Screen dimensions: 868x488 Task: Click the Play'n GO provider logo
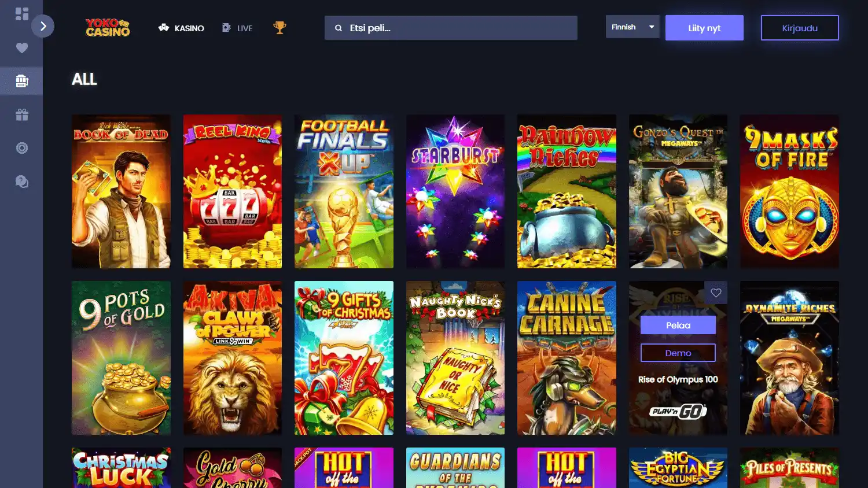pos(678,411)
